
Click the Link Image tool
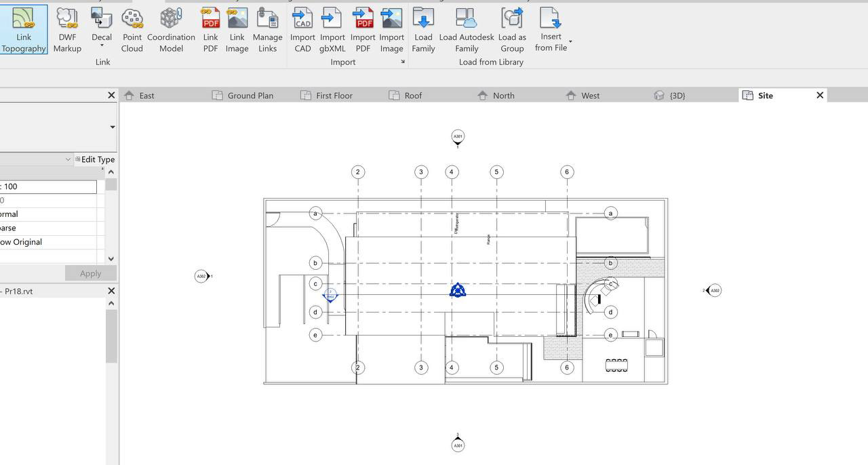(237, 30)
